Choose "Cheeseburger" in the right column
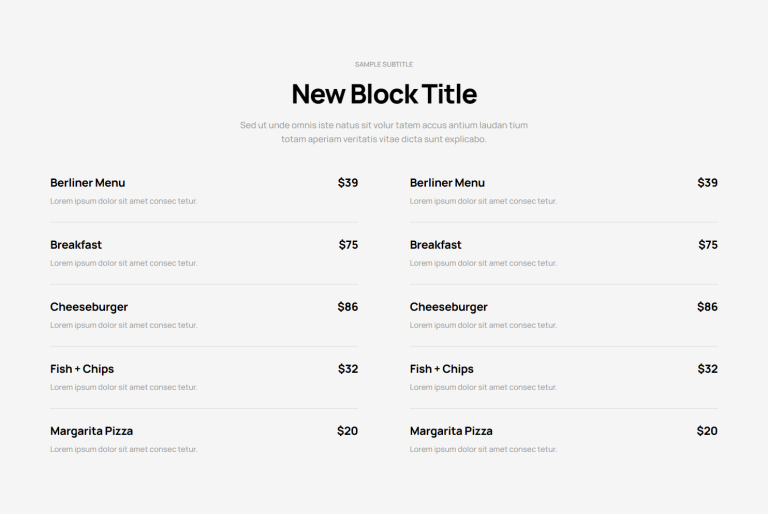This screenshot has width=768, height=514. pyautogui.click(x=448, y=307)
